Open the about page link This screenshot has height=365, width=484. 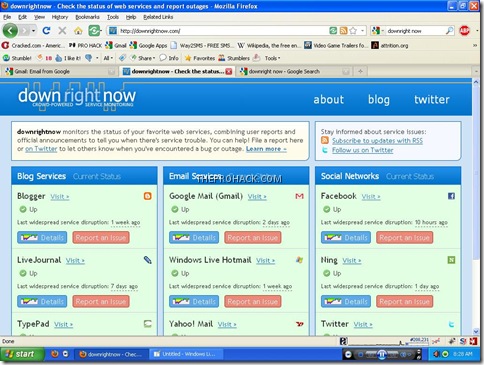click(328, 99)
